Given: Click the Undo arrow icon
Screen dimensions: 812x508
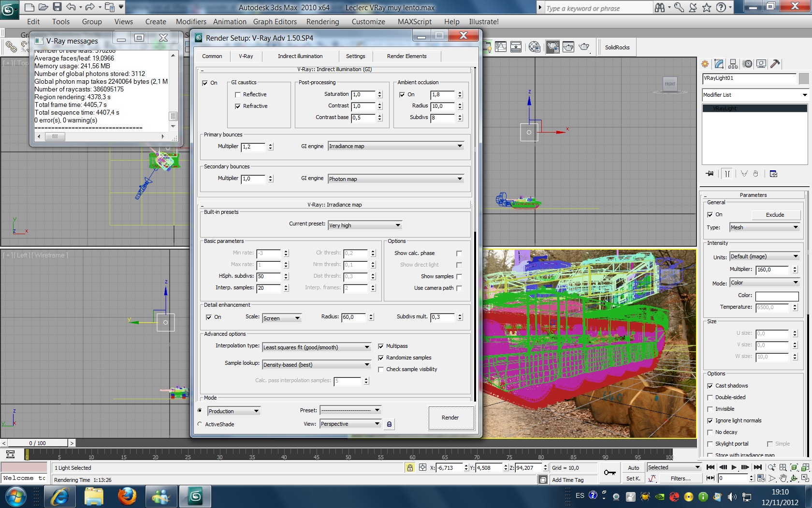Looking at the screenshot, I should (x=71, y=7).
